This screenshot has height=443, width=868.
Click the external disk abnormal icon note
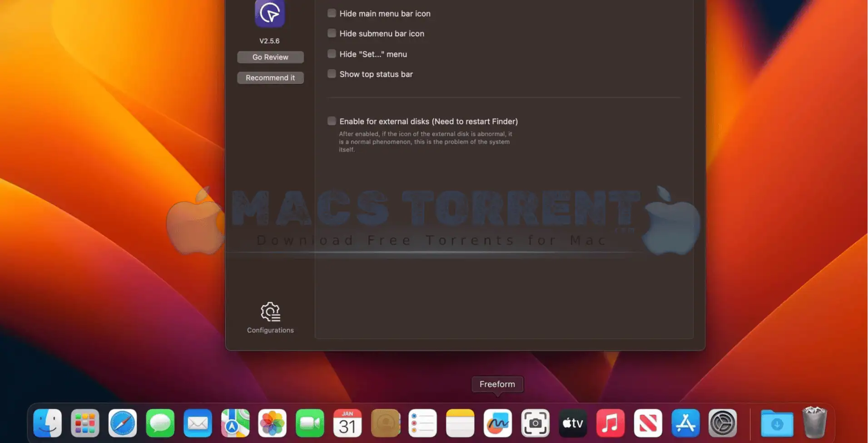click(425, 142)
